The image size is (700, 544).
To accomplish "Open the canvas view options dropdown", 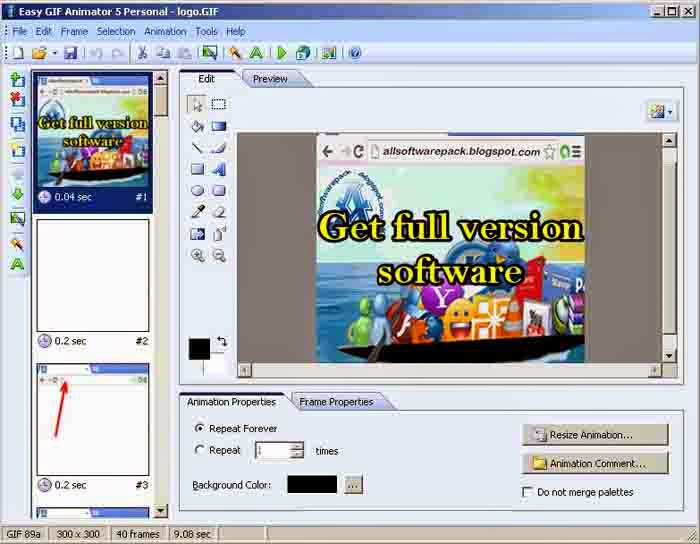I will (x=662, y=111).
